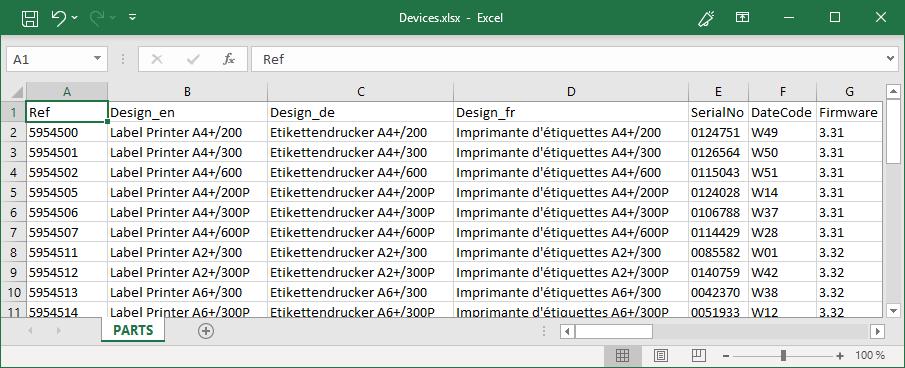Select serial number cell 0106788

point(719,212)
